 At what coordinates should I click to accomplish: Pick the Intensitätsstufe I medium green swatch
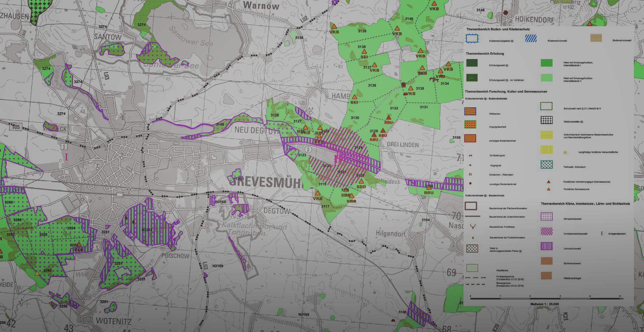click(546, 63)
